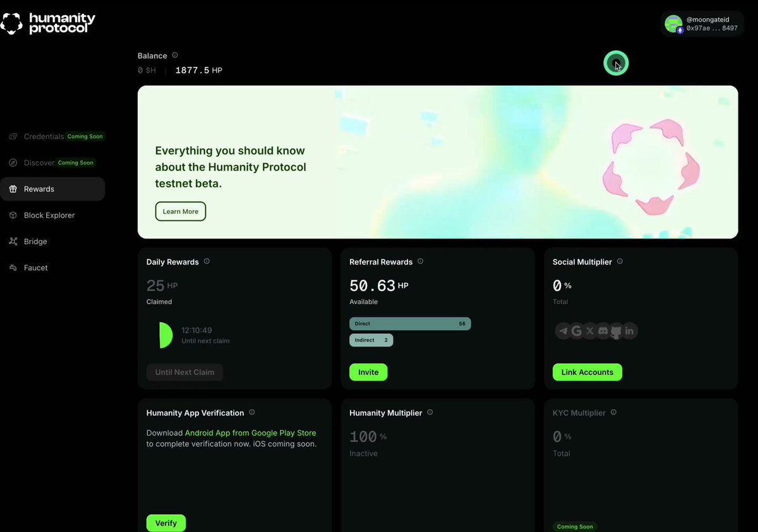Click the Bridge nodes icon
The width and height of the screenshot is (758, 532).
pyautogui.click(x=13, y=242)
